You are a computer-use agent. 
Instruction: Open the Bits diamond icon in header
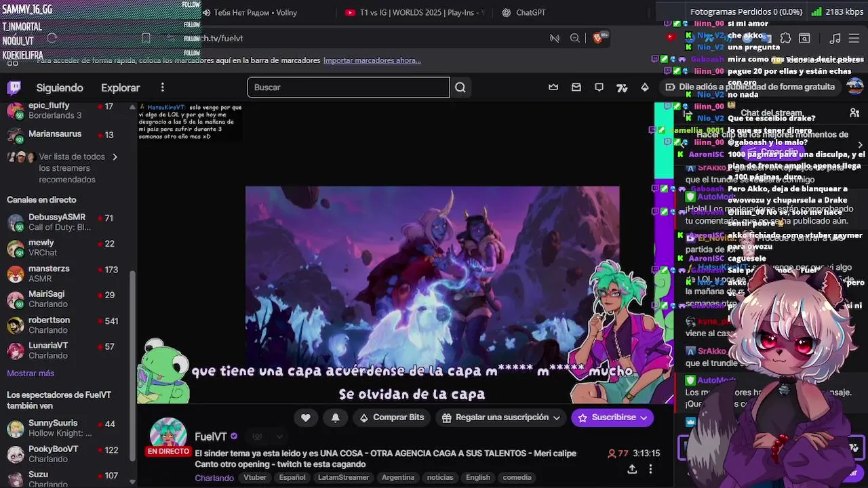tap(645, 87)
